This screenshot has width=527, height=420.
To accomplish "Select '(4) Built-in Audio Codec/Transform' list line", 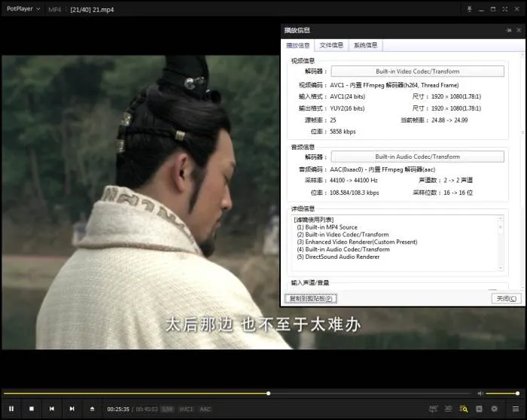I will click(343, 249).
